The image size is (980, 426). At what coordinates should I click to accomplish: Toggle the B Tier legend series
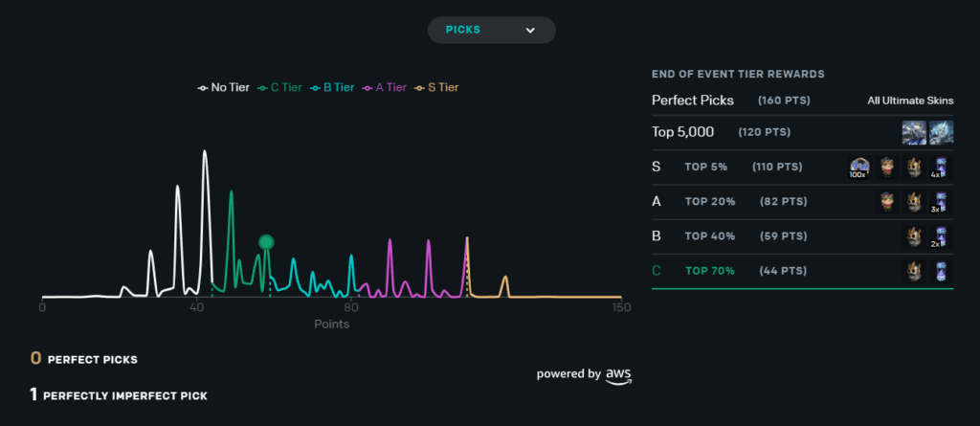pyautogui.click(x=332, y=87)
